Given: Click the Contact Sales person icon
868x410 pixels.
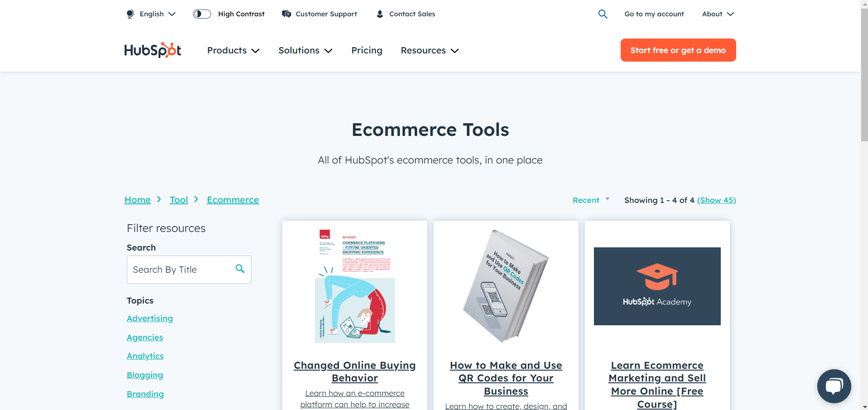Looking at the screenshot, I should point(380,14).
